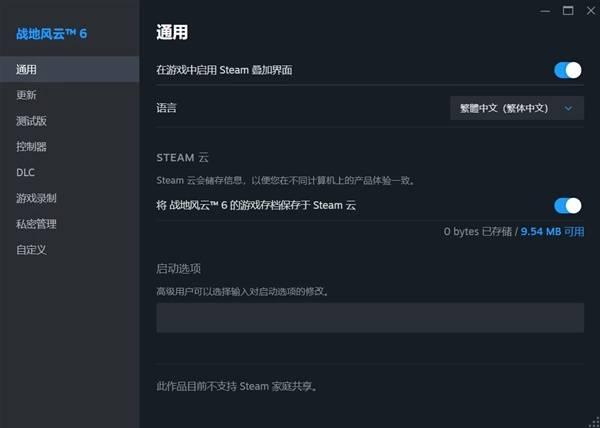600x428 pixels.
Task: Click the 通用 page heading
Action: [172, 32]
